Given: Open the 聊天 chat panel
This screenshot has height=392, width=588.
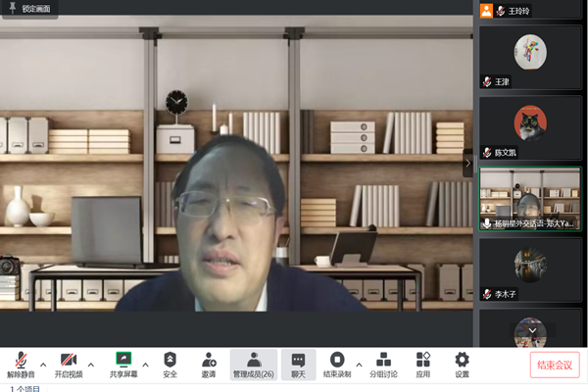Looking at the screenshot, I should 298,364.
